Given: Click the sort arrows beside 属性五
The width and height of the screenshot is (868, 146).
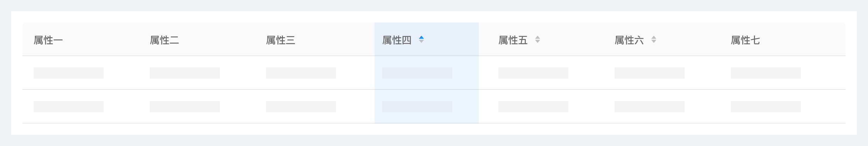Looking at the screenshot, I should (x=538, y=39).
